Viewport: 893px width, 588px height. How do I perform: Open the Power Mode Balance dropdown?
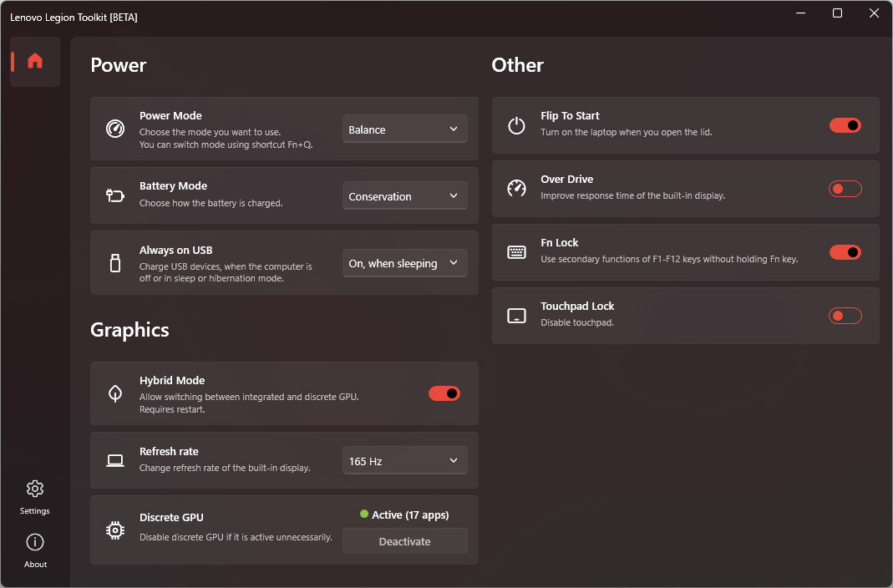405,129
